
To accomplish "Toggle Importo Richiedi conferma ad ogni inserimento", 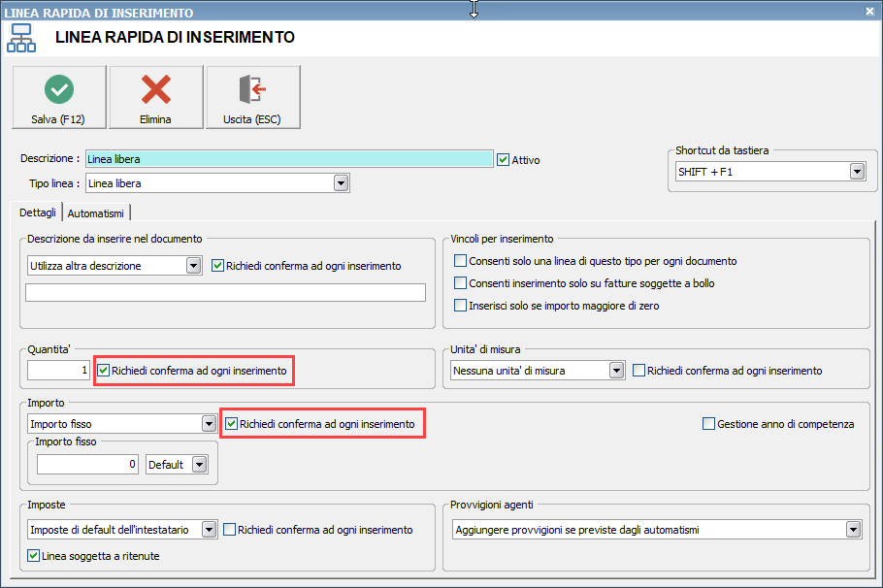I will [231, 424].
